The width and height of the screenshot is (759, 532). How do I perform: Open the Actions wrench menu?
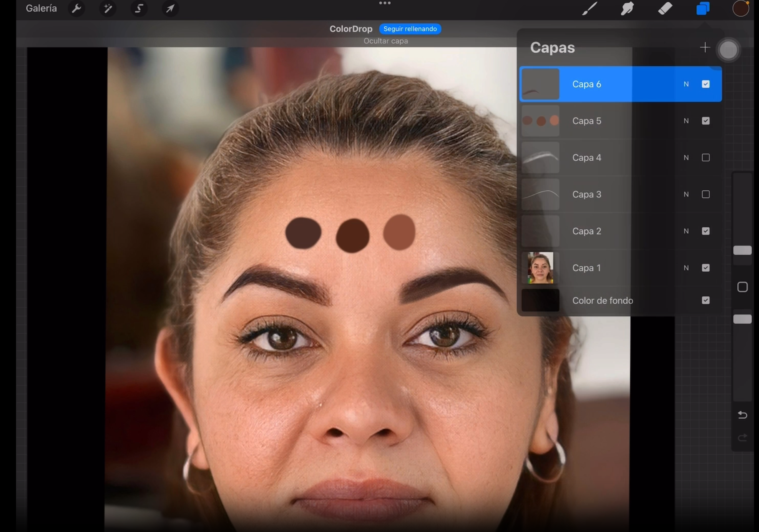pyautogui.click(x=76, y=8)
